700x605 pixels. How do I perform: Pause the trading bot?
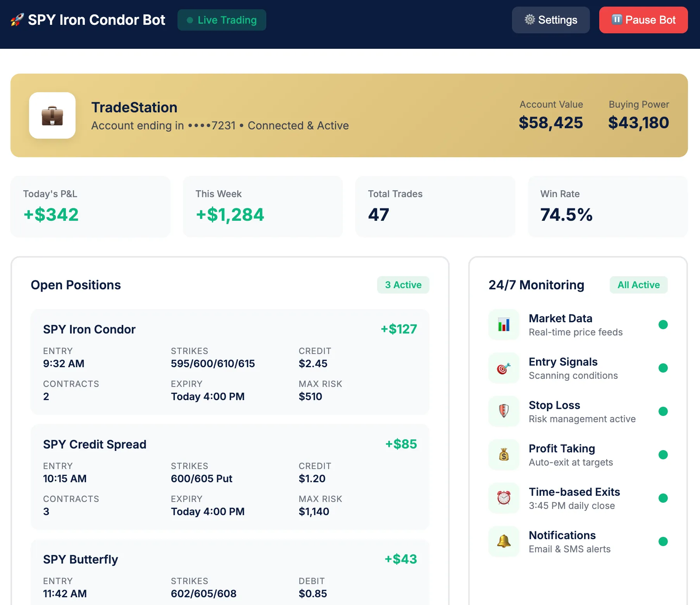pos(643,20)
